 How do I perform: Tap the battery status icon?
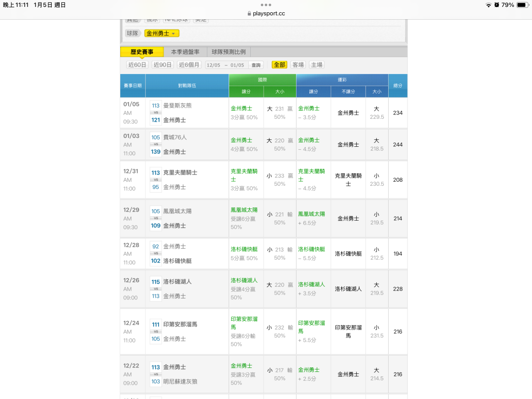[x=522, y=5]
